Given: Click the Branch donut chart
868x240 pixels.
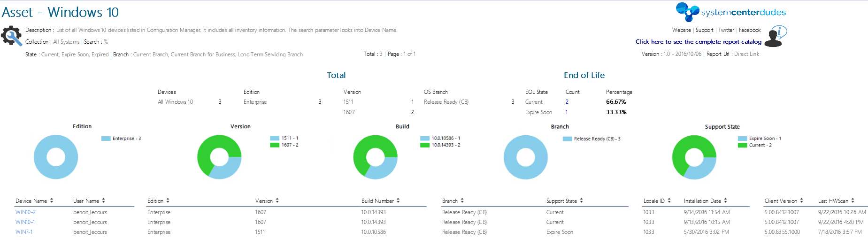Looking at the screenshot, I should [526, 157].
